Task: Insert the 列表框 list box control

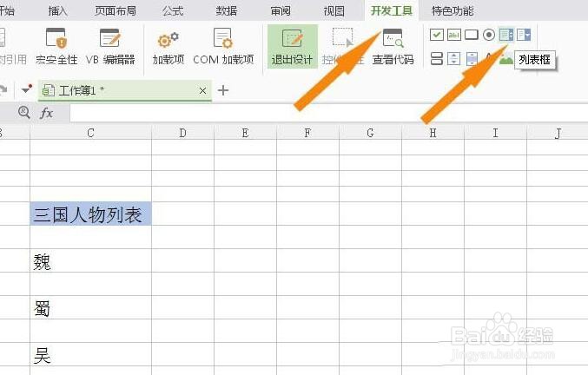Action: point(505,35)
